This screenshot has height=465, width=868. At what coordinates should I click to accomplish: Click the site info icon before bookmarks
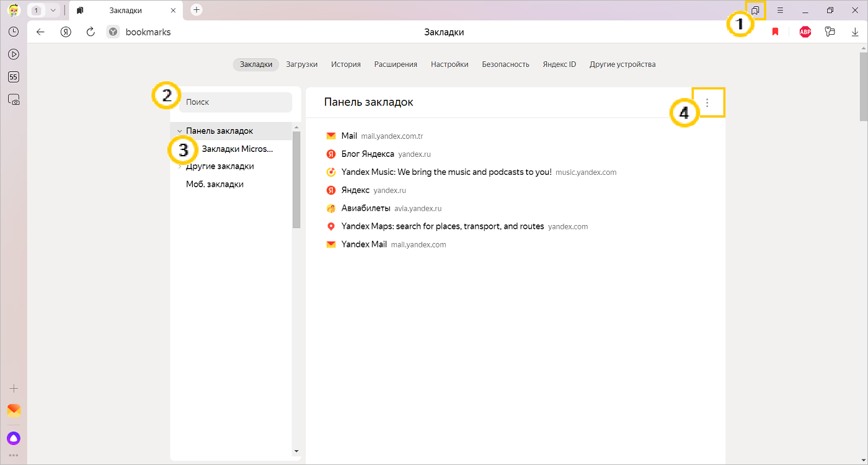click(x=113, y=32)
